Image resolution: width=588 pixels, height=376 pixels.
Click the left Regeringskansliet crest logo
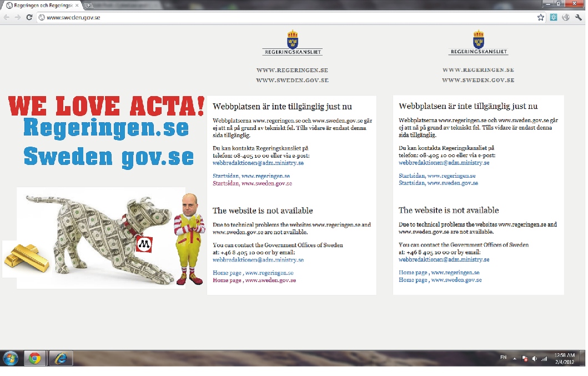[x=292, y=43]
